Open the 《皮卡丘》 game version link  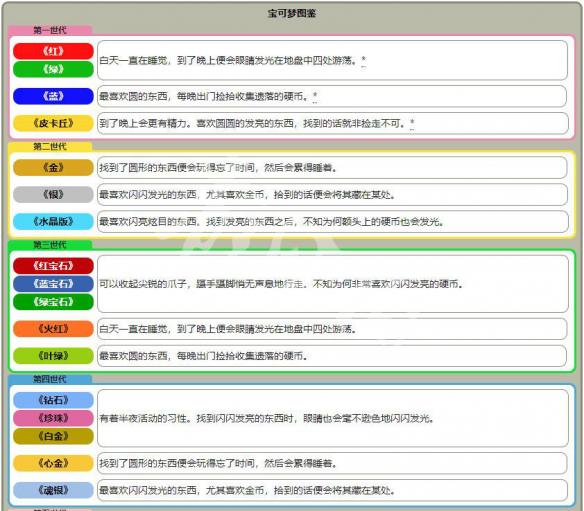(53, 123)
